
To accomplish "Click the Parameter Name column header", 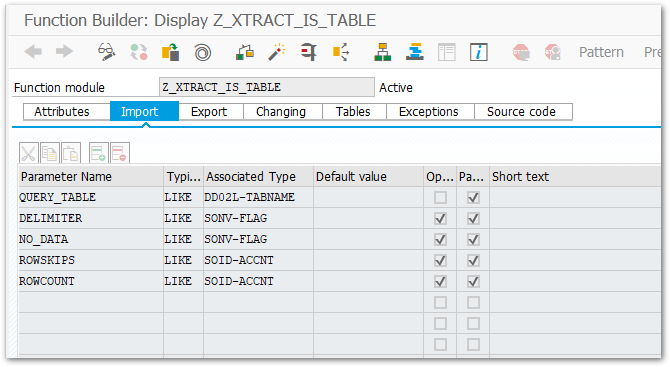I will [91, 176].
